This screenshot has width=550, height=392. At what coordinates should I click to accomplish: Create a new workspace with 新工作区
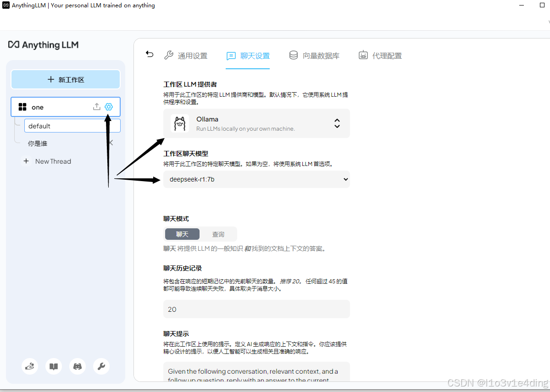pos(66,80)
